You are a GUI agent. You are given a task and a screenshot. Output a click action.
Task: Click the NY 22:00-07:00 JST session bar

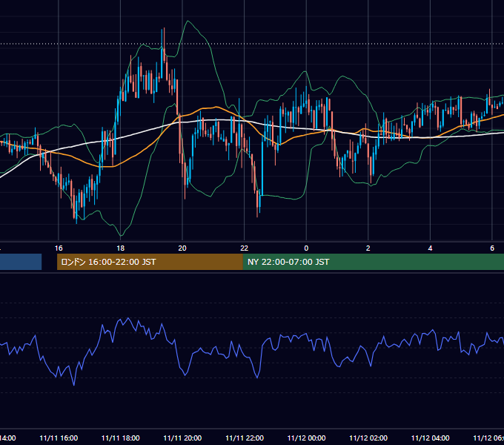coord(373,262)
